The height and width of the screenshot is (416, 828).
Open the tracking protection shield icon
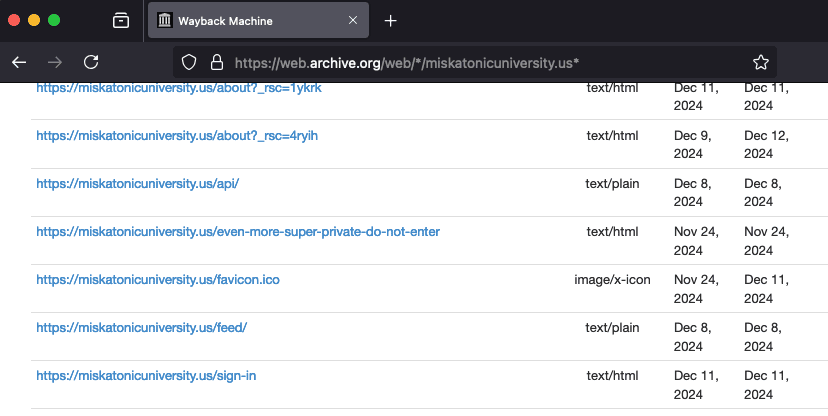[x=189, y=62]
